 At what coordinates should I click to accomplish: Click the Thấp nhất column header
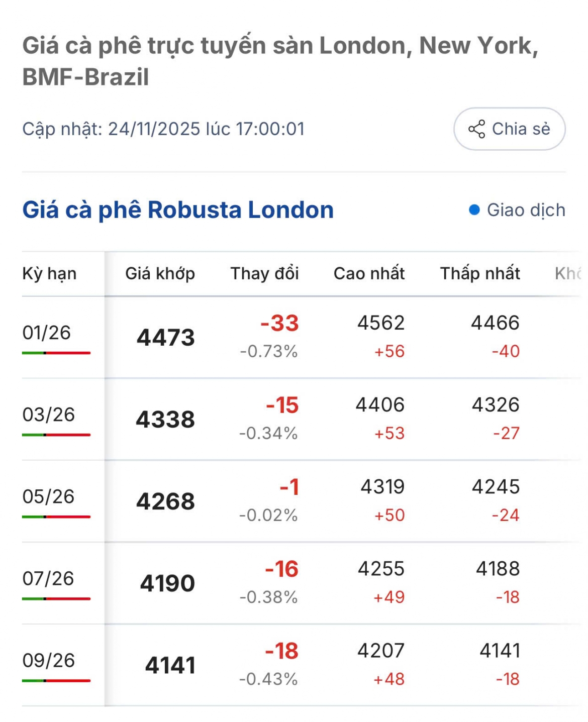[480, 274]
